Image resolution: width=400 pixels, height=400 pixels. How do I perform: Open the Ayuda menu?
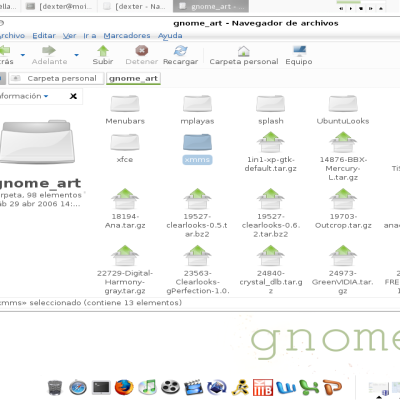pyautogui.click(x=170, y=35)
